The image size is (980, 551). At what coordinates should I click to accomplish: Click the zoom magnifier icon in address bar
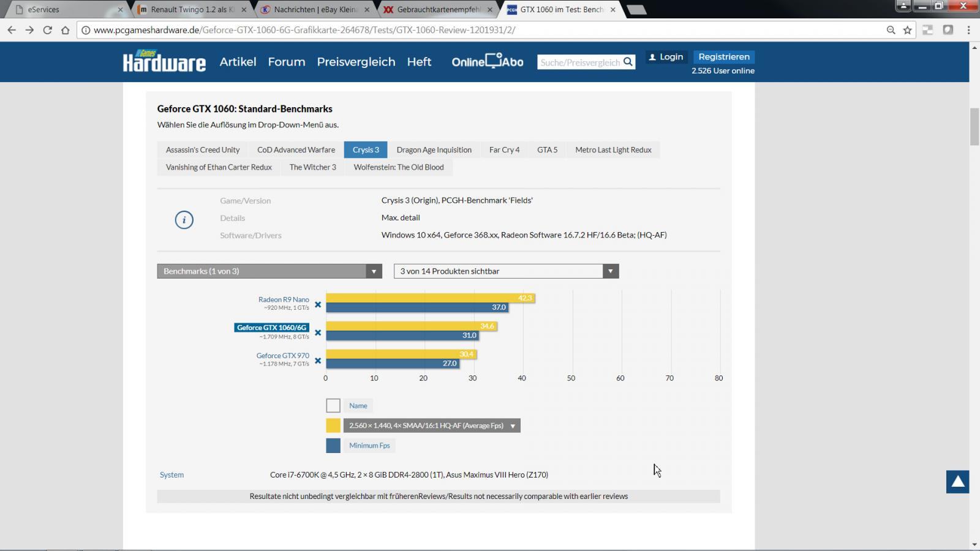click(891, 30)
